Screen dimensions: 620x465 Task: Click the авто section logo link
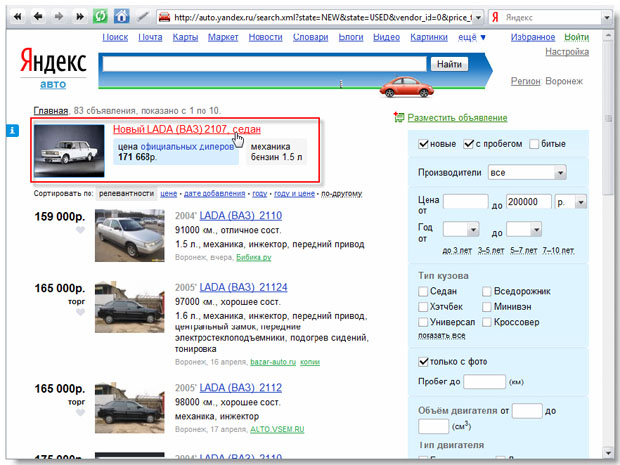point(53,84)
